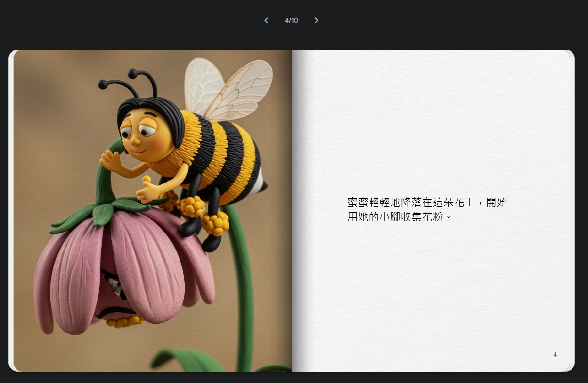Screen dimensions: 588x383
Task: Advance to next page with right chevron
Action: click(316, 20)
